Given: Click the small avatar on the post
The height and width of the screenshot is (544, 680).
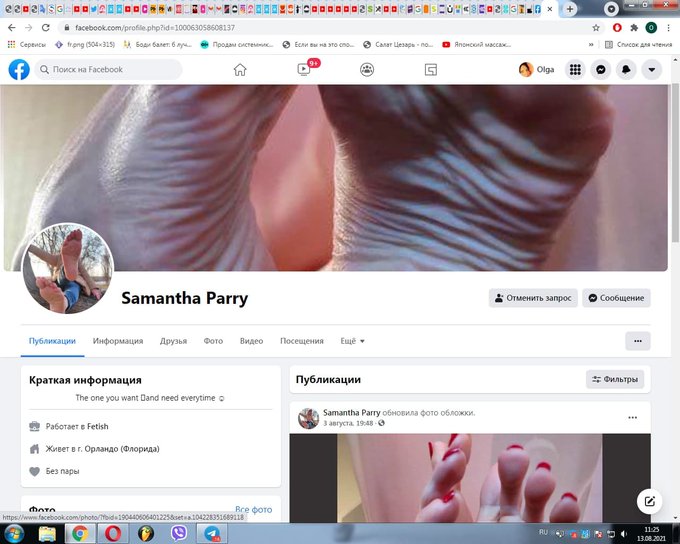Looking at the screenshot, I should [308, 418].
